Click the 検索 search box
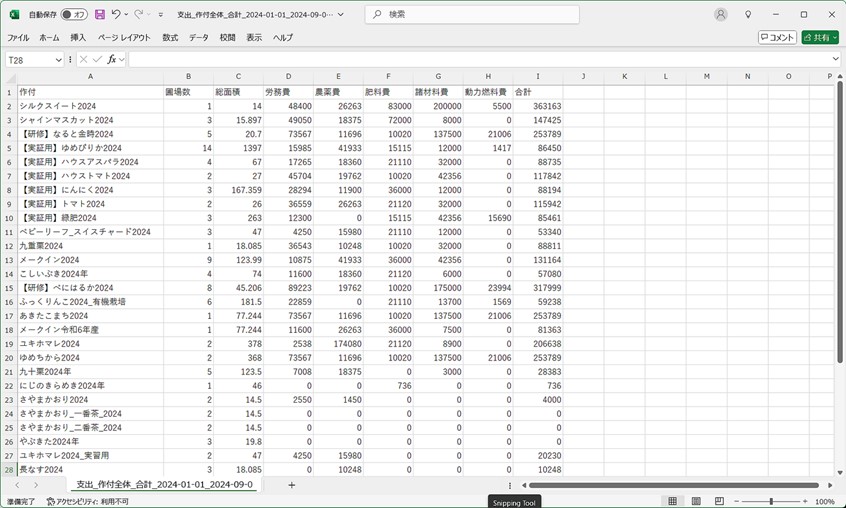846x508 pixels. point(472,15)
